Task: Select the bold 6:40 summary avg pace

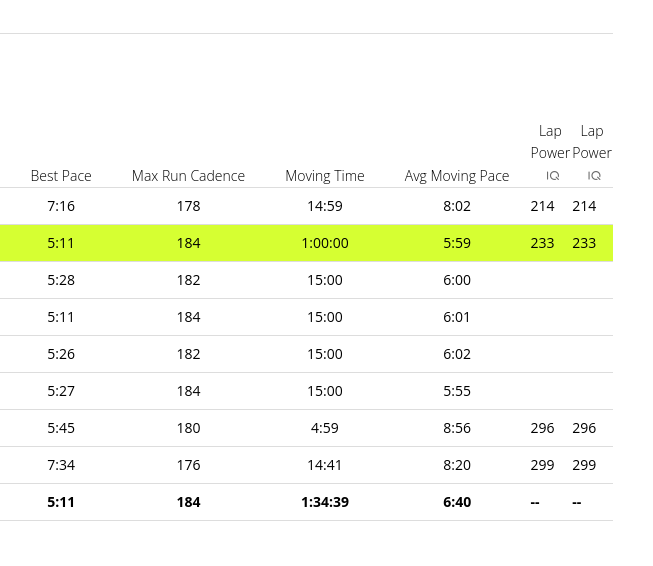Action: coord(457,503)
